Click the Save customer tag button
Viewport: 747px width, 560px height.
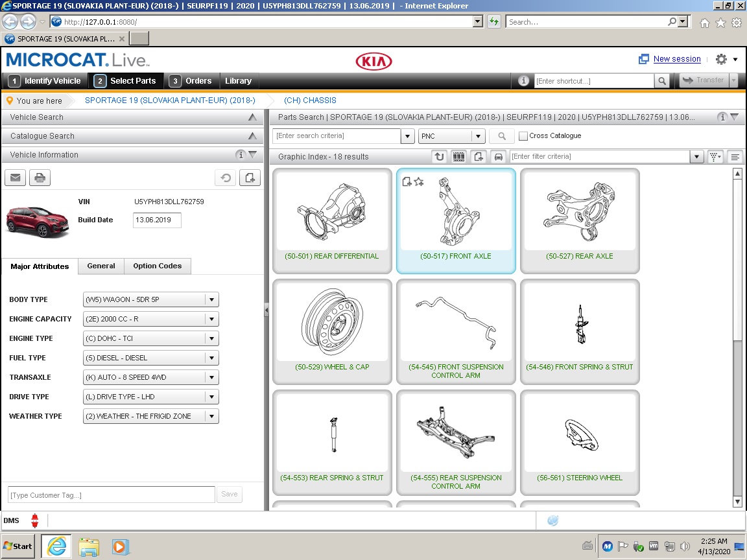229,495
